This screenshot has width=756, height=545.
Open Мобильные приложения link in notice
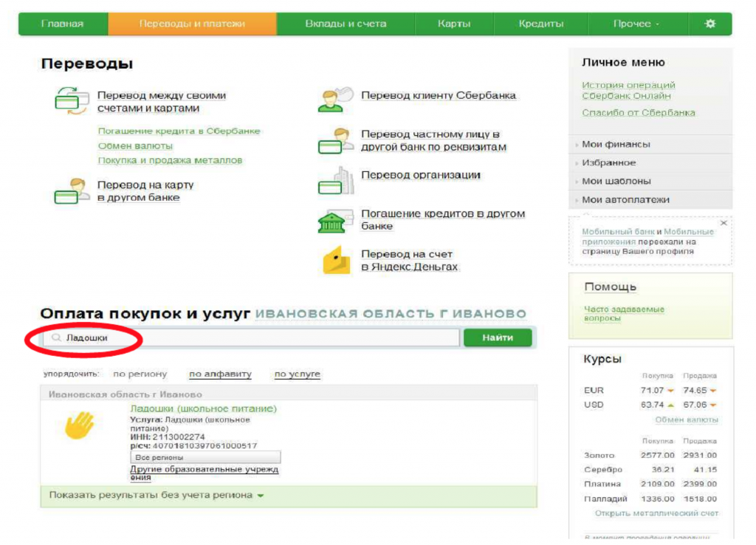click(x=648, y=236)
